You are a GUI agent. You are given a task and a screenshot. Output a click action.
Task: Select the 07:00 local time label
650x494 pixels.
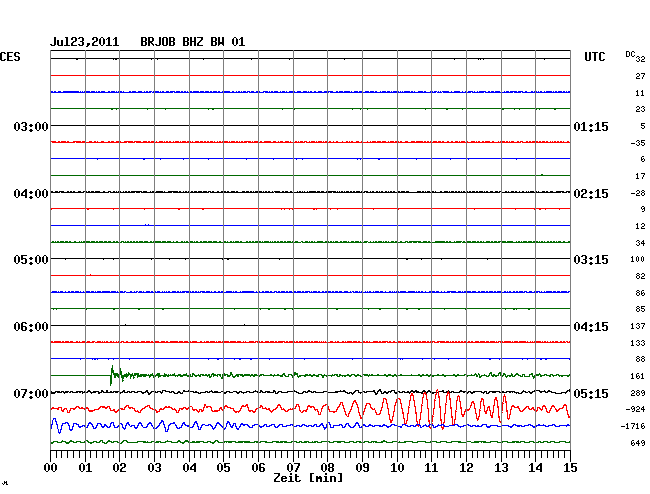tap(31, 393)
